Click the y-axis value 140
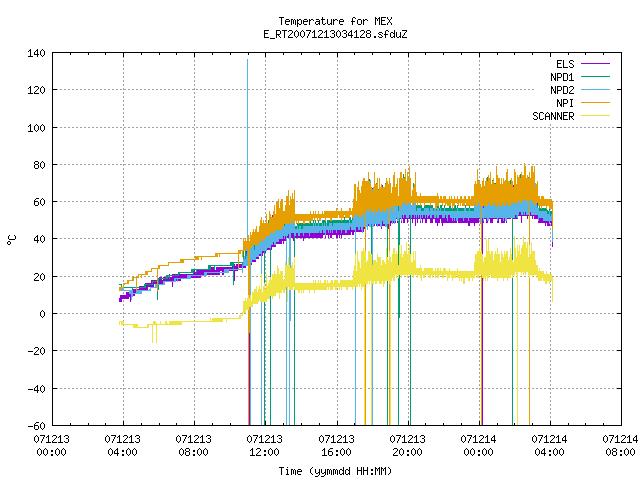This screenshot has height=480, width=640. (x=36, y=53)
